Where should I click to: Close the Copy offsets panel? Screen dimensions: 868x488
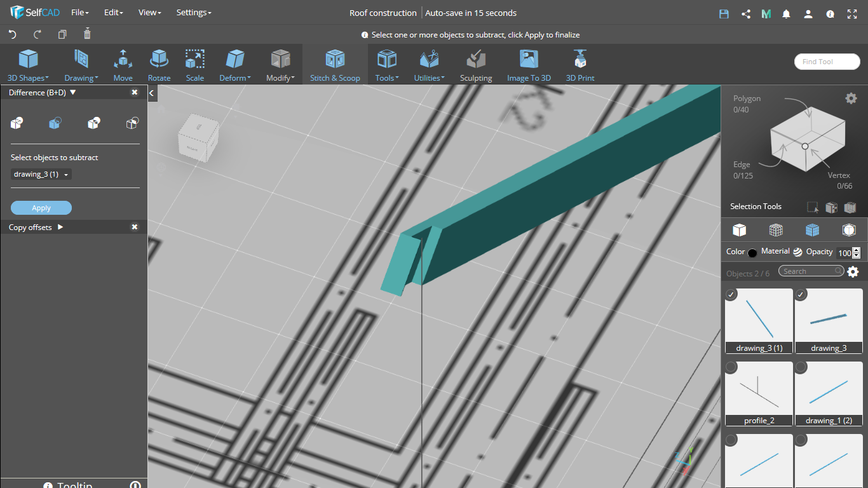135,227
